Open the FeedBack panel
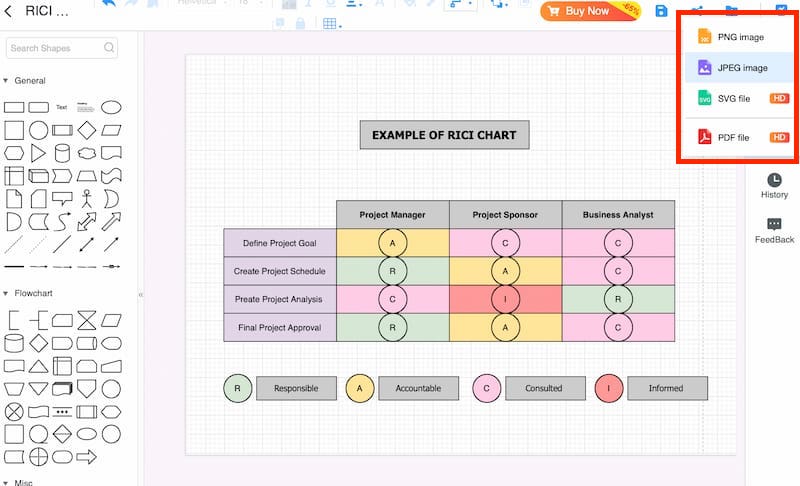 [x=774, y=230]
